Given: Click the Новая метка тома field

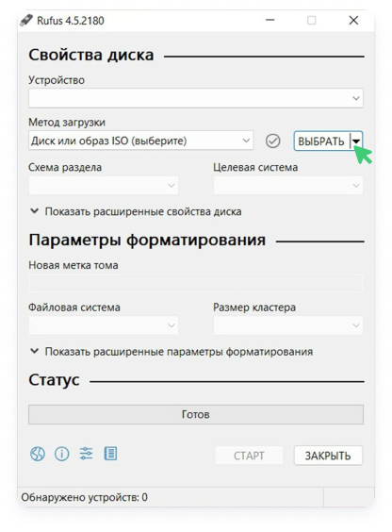Looking at the screenshot, I should click(196, 283).
